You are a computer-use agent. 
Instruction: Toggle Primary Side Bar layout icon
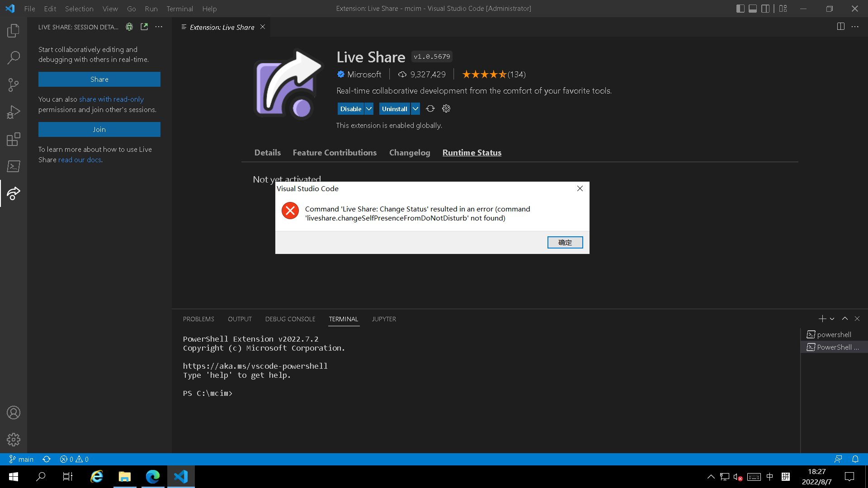pos(740,9)
